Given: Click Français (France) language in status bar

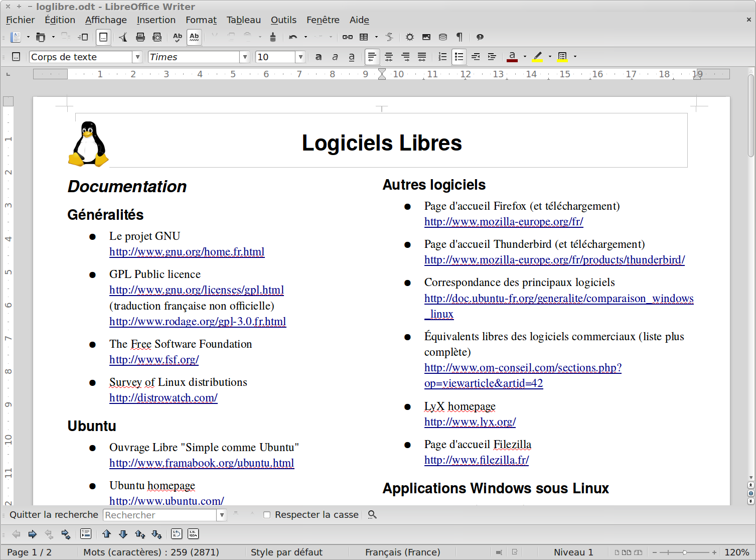Looking at the screenshot, I should point(402,552).
